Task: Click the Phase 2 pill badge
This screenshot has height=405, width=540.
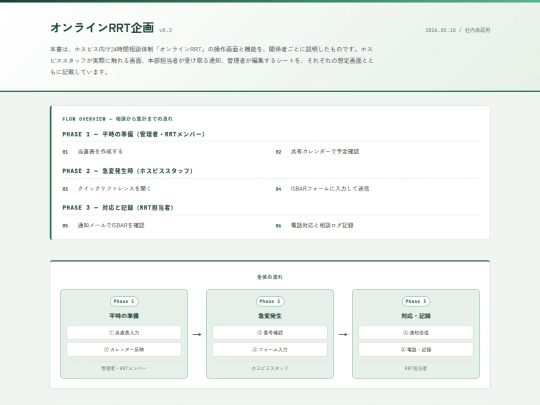Action: point(270,301)
